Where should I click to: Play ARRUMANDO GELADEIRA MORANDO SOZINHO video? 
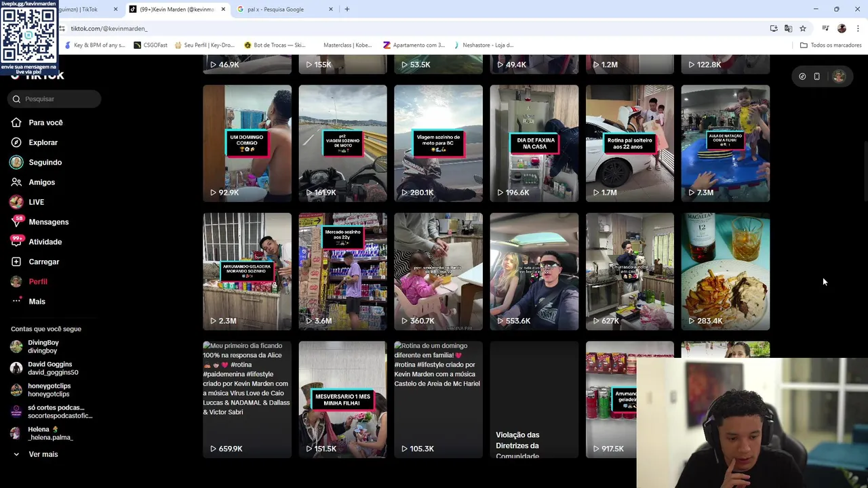pyautogui.click(x=247, y=271)
